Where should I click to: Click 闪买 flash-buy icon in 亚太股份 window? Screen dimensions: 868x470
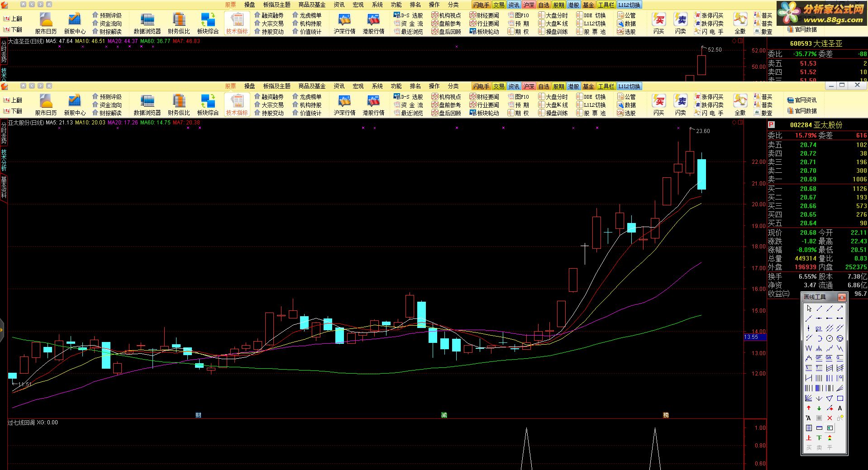[x=659, y=104]
